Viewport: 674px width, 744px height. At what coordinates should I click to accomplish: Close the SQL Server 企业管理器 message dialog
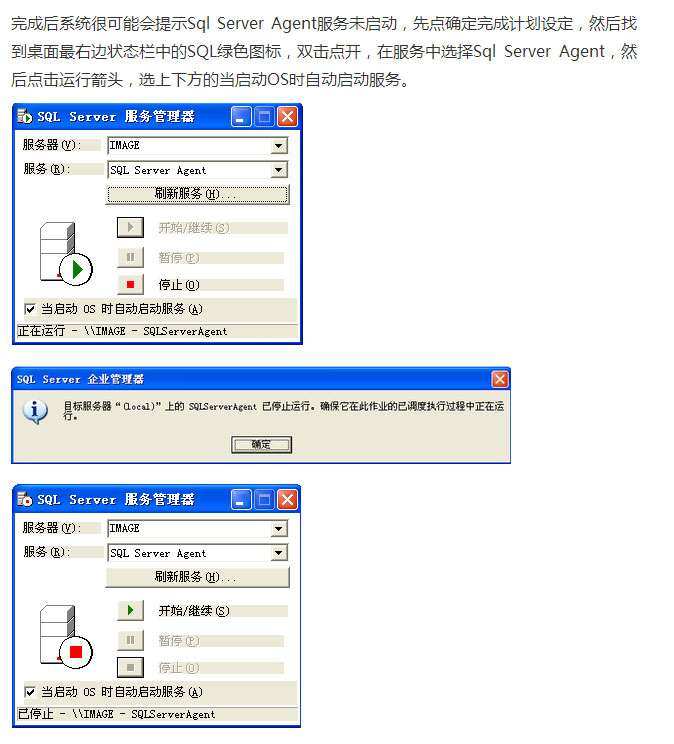(499, 379)
